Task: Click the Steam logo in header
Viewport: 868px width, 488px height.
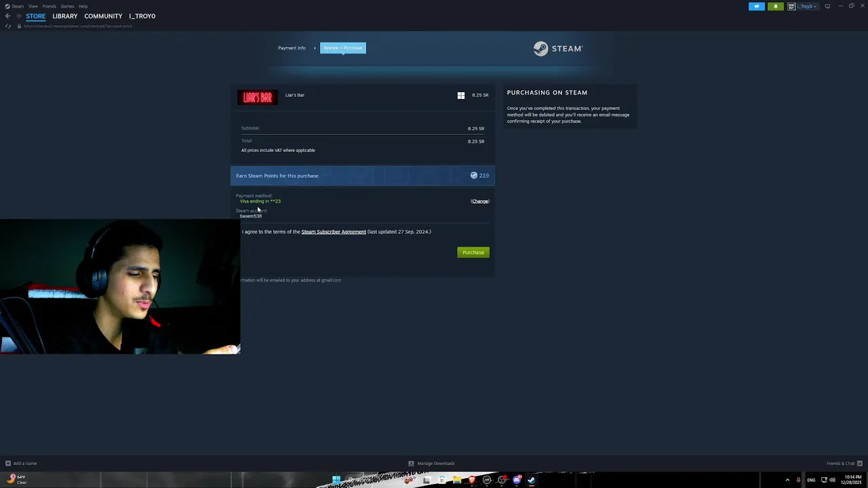Action: pos(557,49)
